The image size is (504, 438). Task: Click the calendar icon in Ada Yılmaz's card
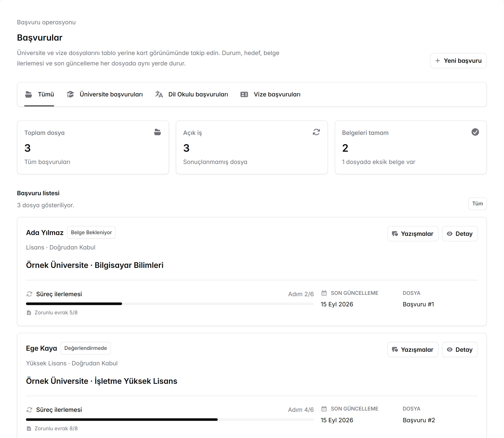pos(324,293)
